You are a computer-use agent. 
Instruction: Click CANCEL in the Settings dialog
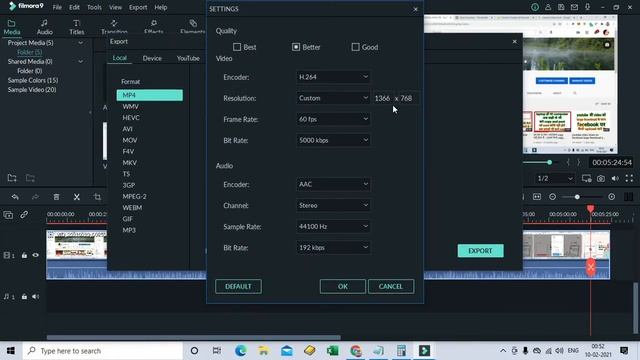coord(391,287)
